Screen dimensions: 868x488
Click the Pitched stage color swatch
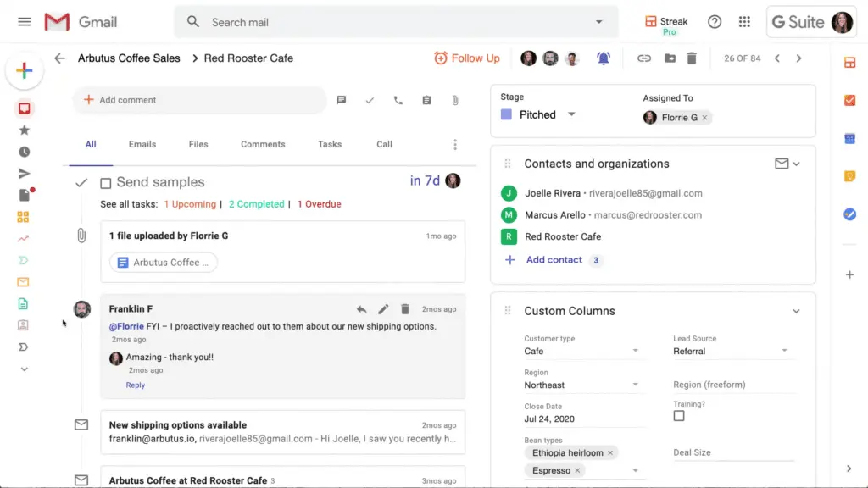click(506, 114)
